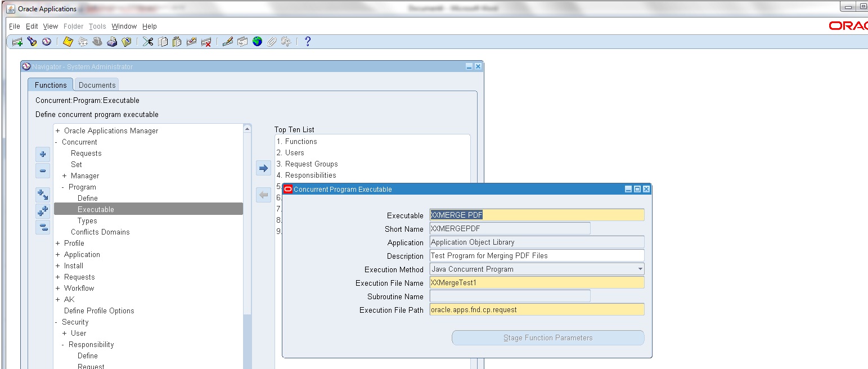Click the Delete Record red X icon
Viewport: 868px width, 369px height.
coord(206,42)
